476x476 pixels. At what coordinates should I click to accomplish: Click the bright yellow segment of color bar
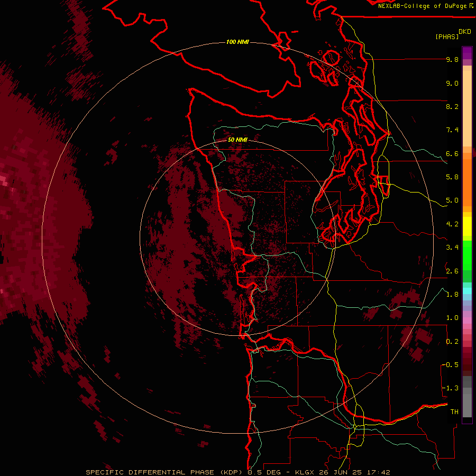pyautogui.click(x=467, y=226)
